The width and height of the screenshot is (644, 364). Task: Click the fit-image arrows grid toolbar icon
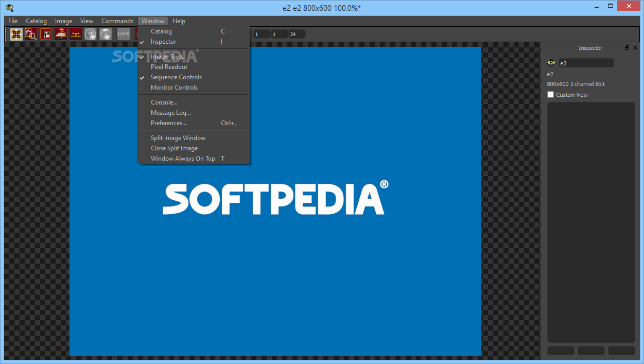point(16,34)
